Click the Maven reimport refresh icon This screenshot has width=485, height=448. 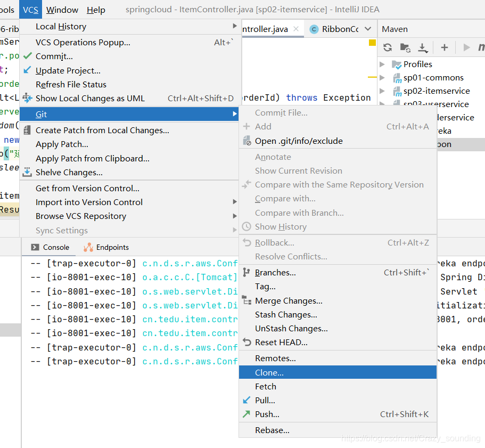(388, 47)
